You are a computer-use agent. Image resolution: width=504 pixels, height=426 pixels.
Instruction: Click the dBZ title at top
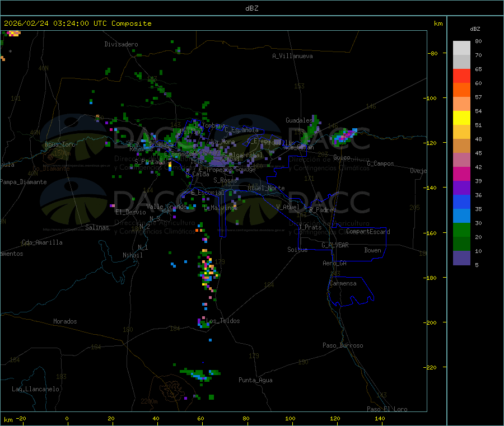[x=251, y=8]
